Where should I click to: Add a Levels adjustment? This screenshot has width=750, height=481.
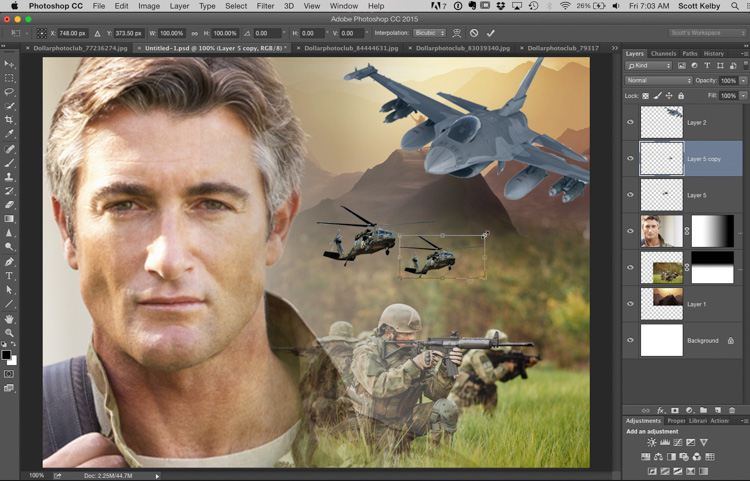pos(665,443)
